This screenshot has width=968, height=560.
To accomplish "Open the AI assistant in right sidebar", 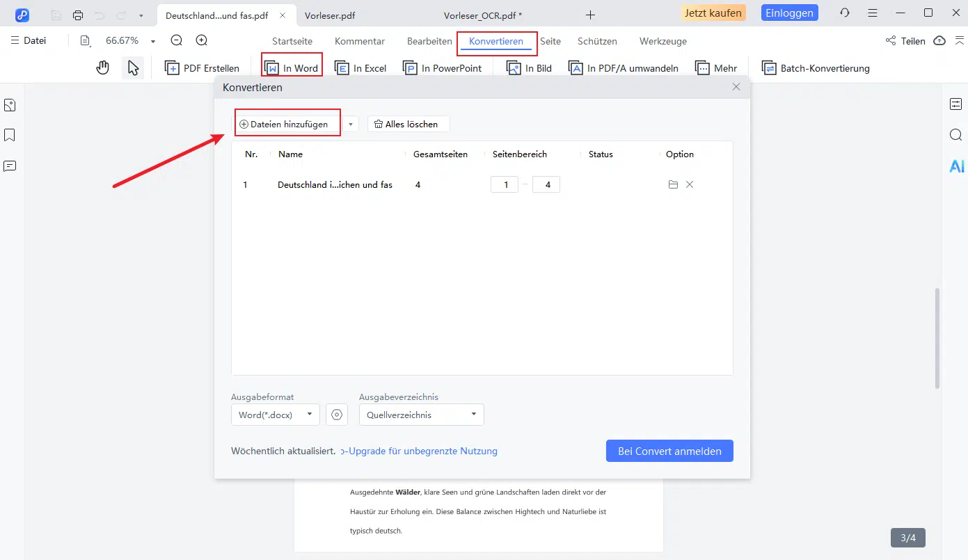I will click(x=956, y=166).
